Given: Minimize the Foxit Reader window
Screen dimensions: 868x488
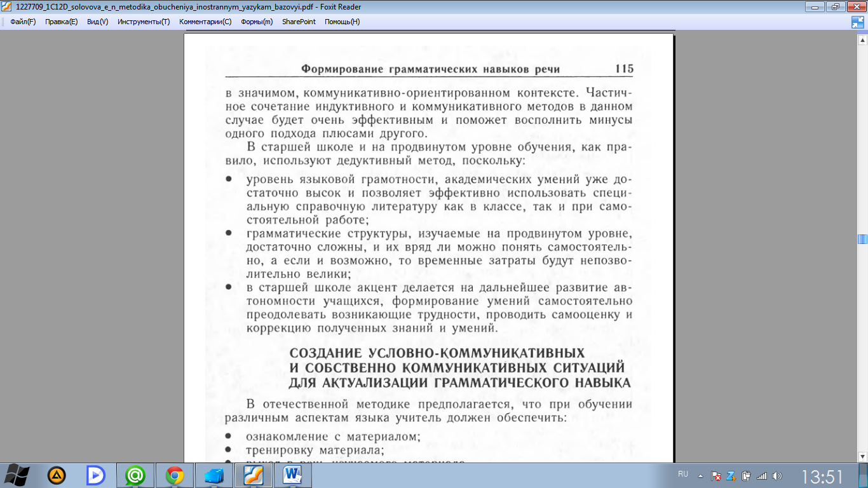Looking at the screenshot, I should pos(815,6).
